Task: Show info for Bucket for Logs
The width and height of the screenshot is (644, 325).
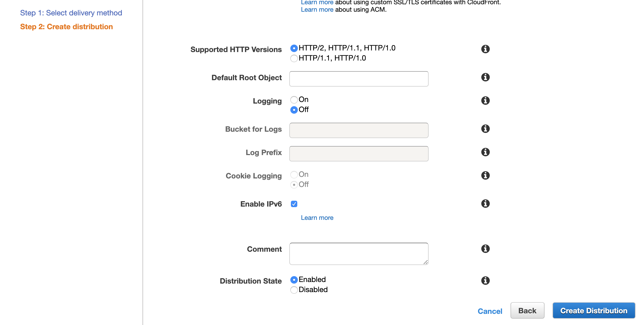Action: pos(485,129)
